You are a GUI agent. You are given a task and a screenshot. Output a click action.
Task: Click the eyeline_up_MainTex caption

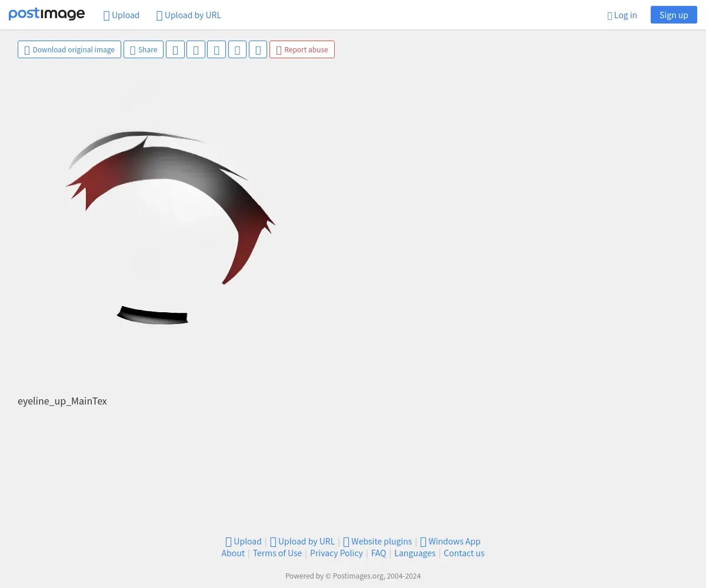[x=62, y=401]
